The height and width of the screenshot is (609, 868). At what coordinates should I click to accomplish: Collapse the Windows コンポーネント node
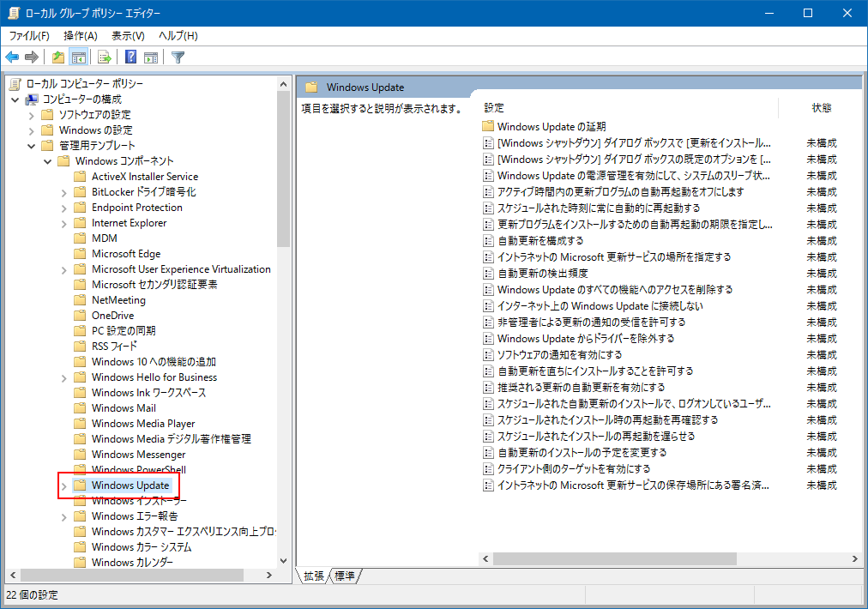point(48,161)
